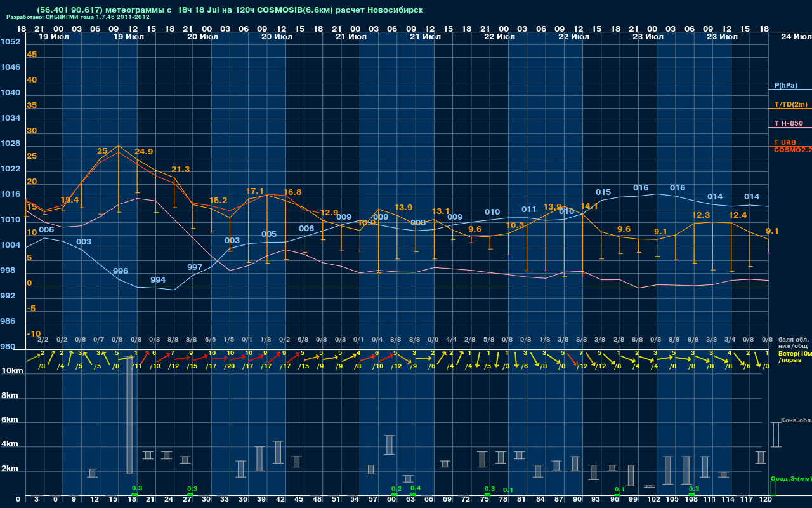
Task: Click the 10.3 temperature value label
Action: pos(515,225)
